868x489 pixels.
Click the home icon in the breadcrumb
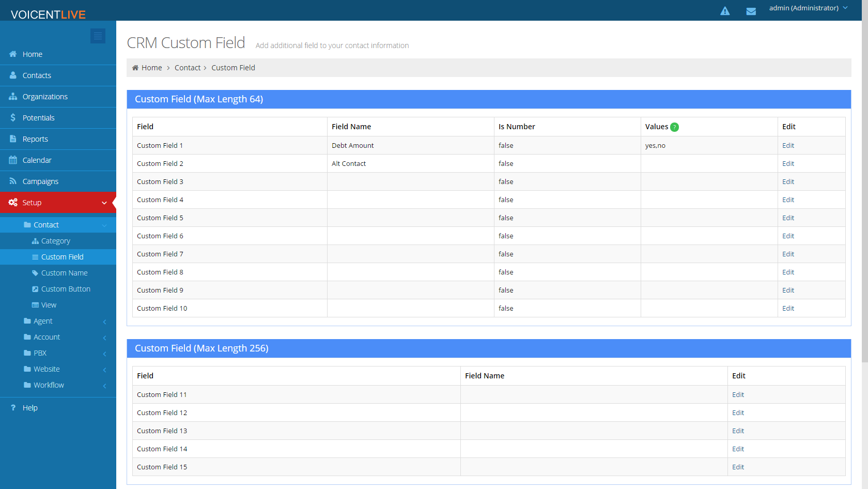coord(134,67)
